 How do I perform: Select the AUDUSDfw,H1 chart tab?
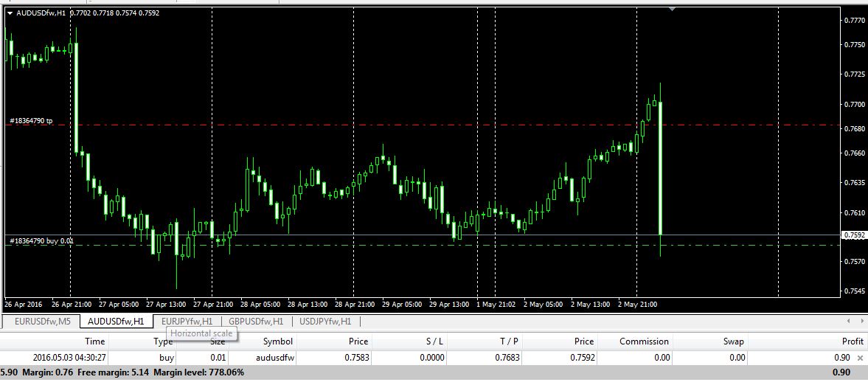coord(117,321)
